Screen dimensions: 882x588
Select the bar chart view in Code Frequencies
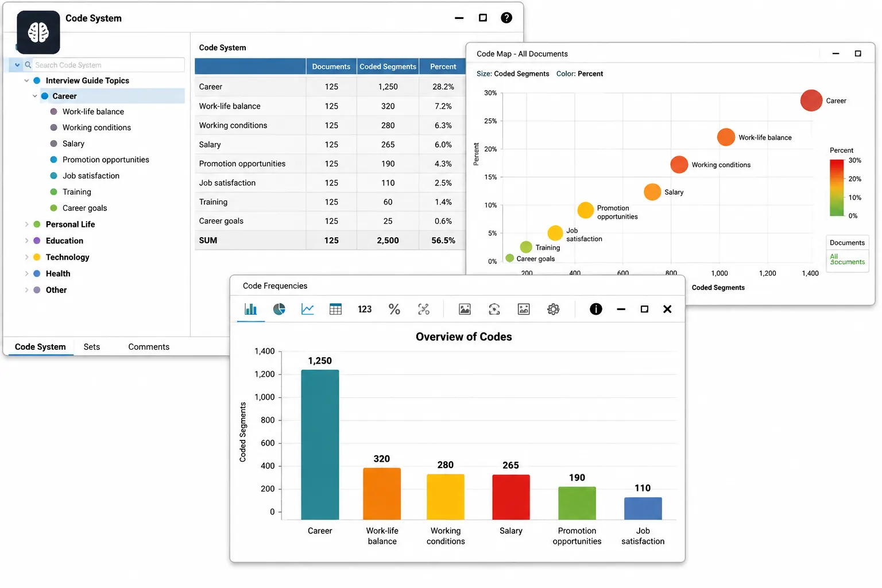[x=251, y=309]
